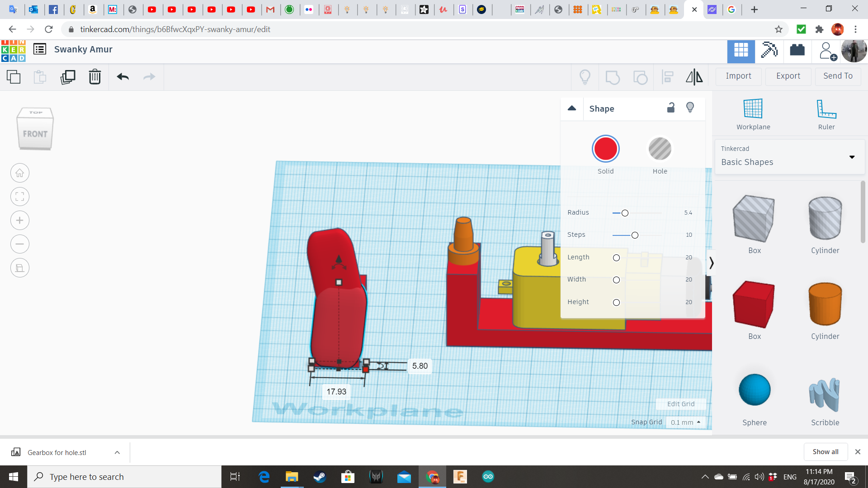The image size is (868, 488).
Task: Select the Mirror tool icon
Action: pos(694,77)
